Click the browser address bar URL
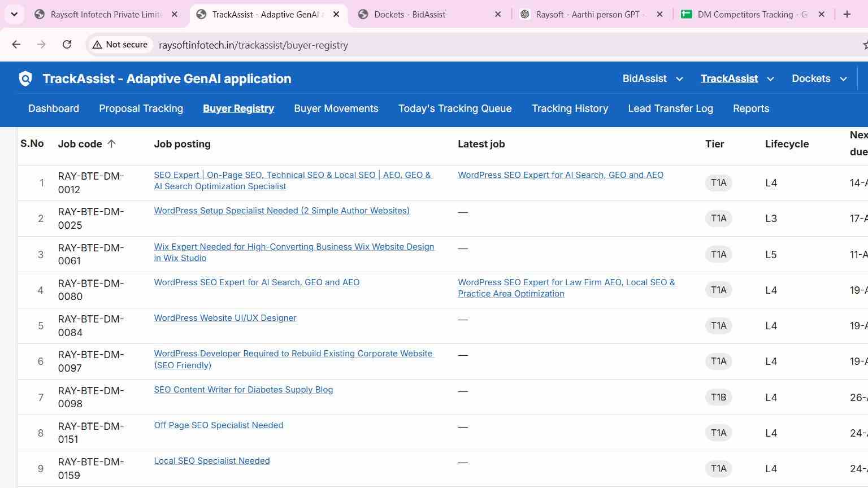 click(x=253, y=45)
